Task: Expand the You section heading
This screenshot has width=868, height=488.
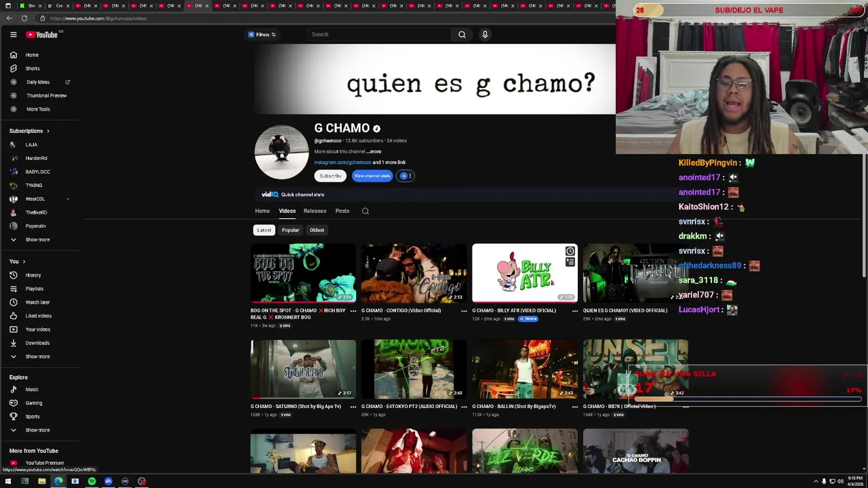Action: click(18, 262)
